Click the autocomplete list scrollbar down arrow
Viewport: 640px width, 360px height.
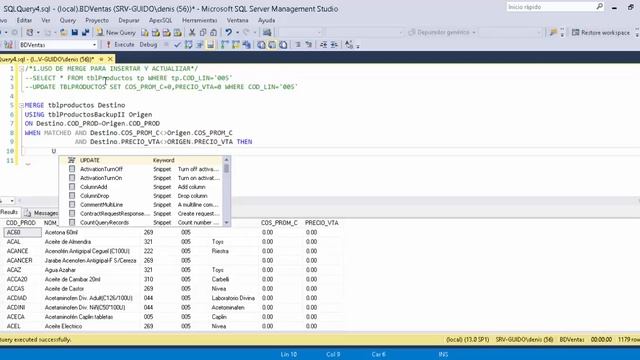click(227, 222)
